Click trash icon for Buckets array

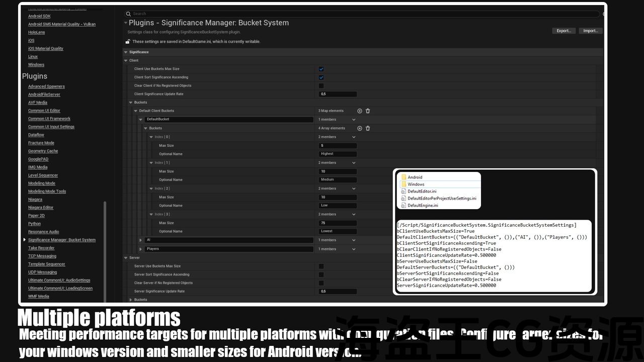368,128
